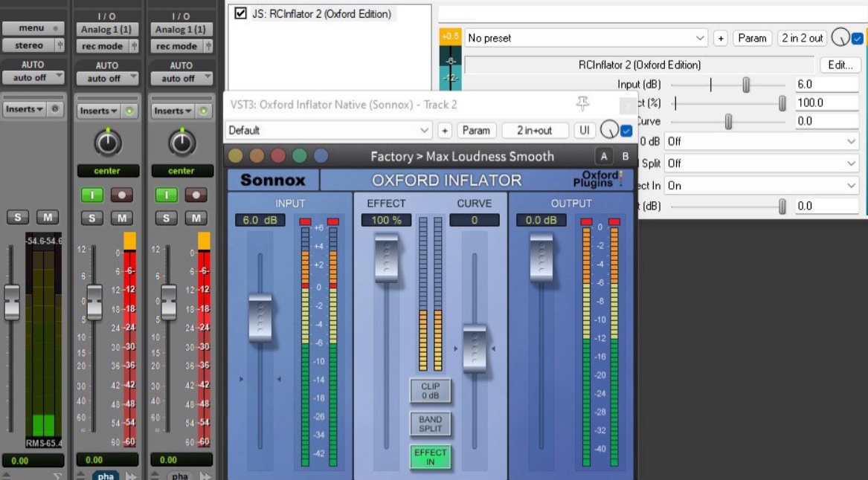Select preset slot B in Inflator
The image size is (868, 480).
tap(626, 157)
